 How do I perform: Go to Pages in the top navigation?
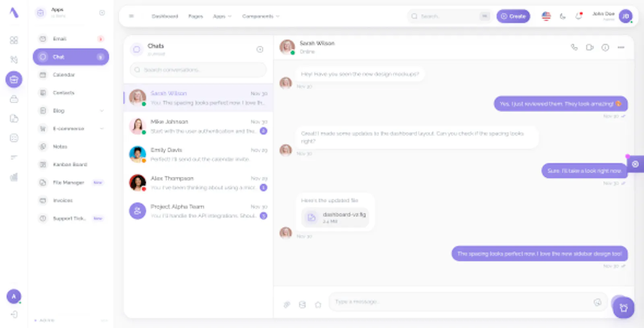click(x=196, y=16)
